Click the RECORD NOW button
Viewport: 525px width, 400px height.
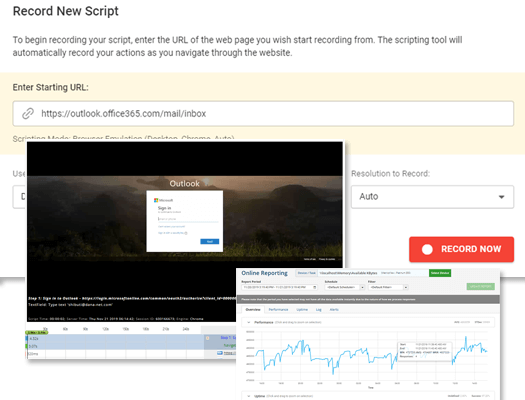point(461,249)
